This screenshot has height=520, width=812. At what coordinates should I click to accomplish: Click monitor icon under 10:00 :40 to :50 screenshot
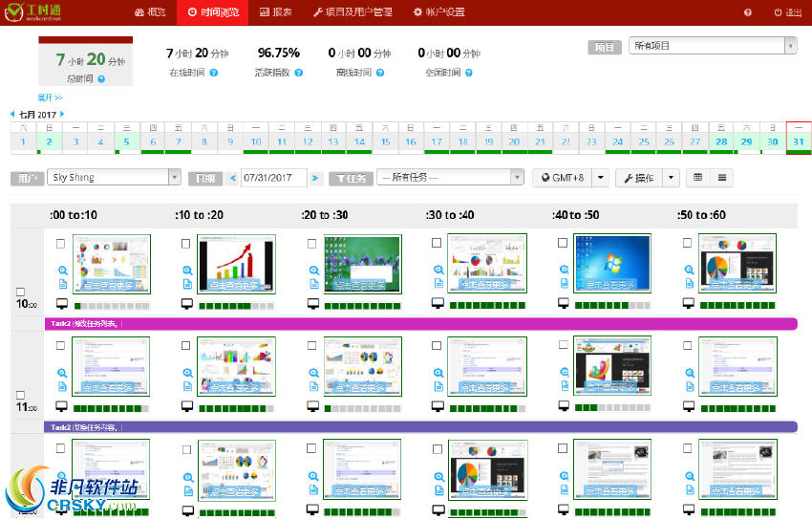pos(564,304)
